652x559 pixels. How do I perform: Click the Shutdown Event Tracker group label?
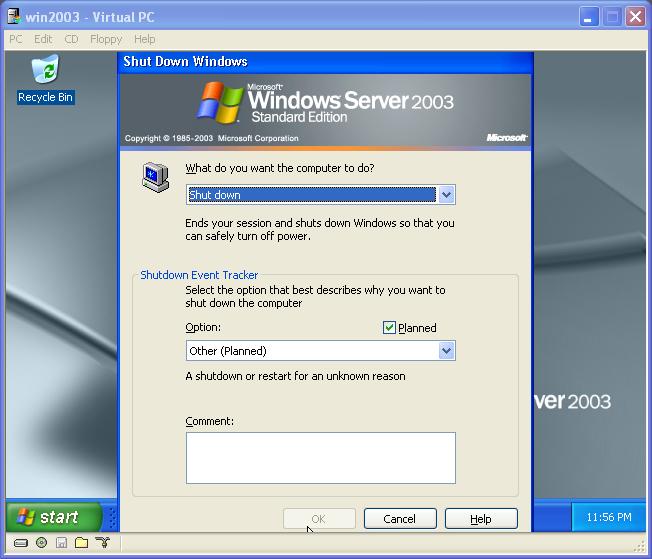pyautogui.click(x=199, y=275)
